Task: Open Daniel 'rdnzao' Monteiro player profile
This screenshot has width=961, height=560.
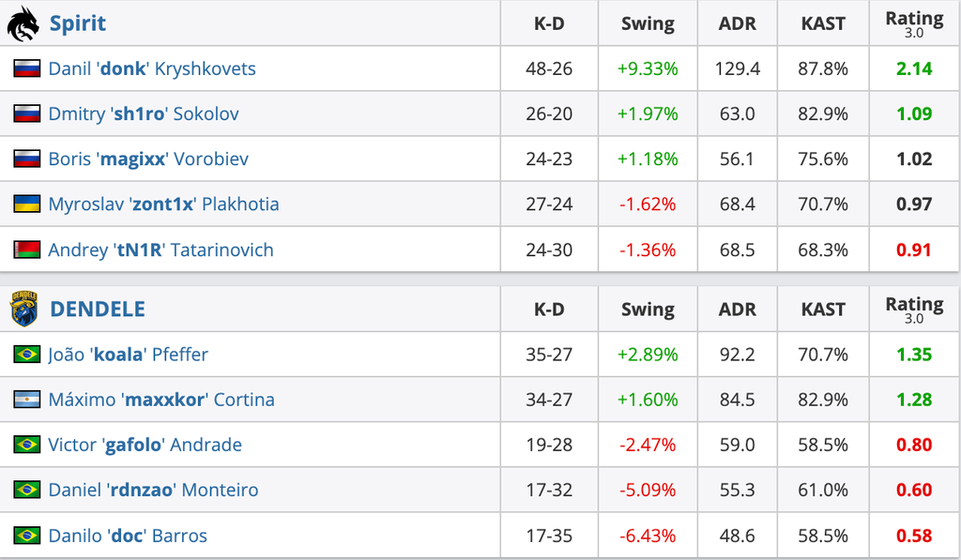Action: click(x=153, y=491)
